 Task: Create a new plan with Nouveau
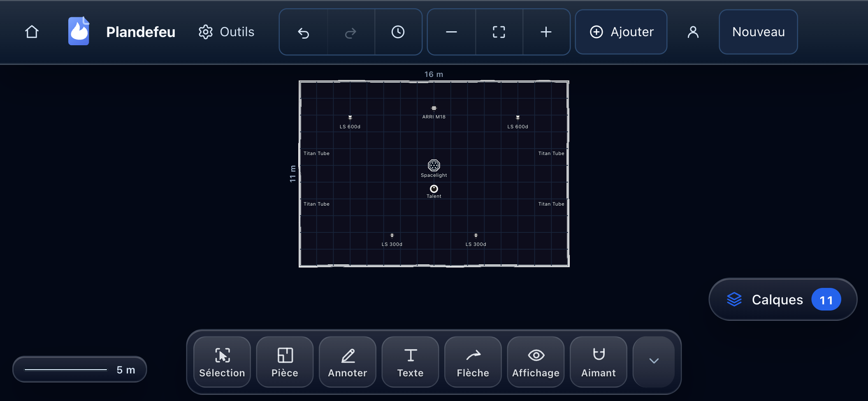click(758, 32)
